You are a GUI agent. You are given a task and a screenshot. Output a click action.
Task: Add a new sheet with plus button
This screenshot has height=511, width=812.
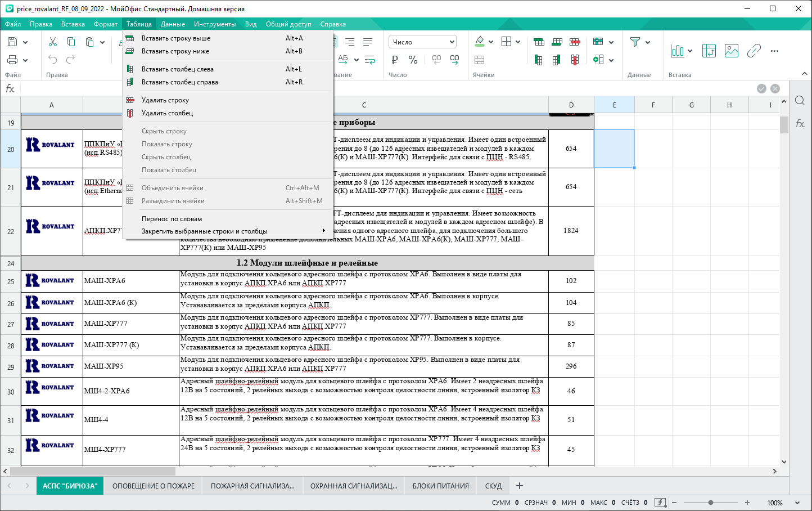point(520,486)
